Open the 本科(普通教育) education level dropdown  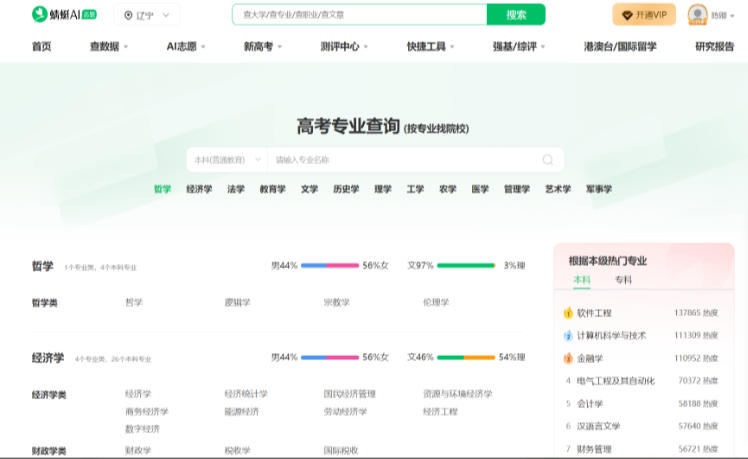click(x=227, y=159)
